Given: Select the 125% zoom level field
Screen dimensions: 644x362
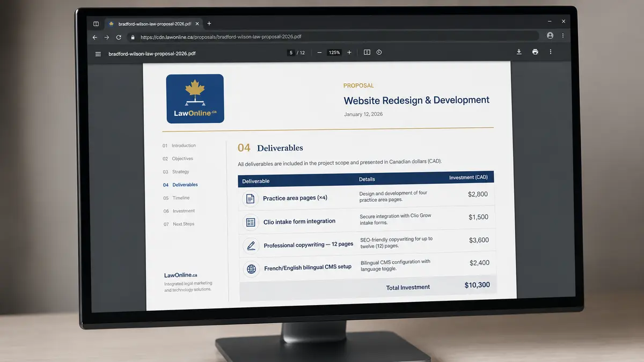Looking at the screenshot, I should [334, 53].
